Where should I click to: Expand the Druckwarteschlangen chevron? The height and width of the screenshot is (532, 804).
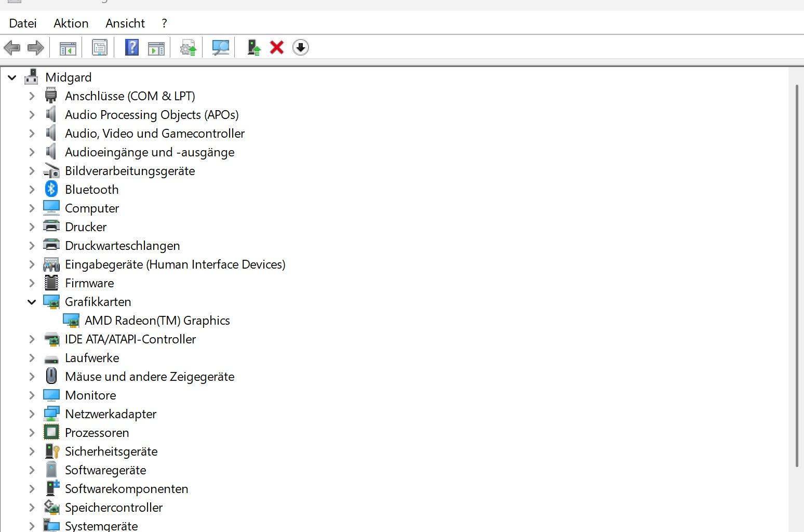[x=32, y=246]
